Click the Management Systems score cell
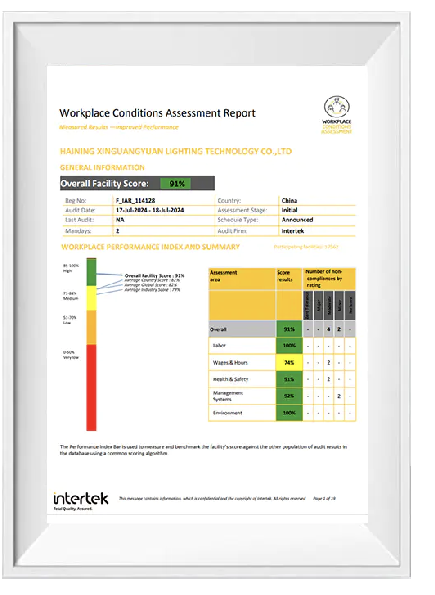The image size is (435, 595). coord(289,396)
